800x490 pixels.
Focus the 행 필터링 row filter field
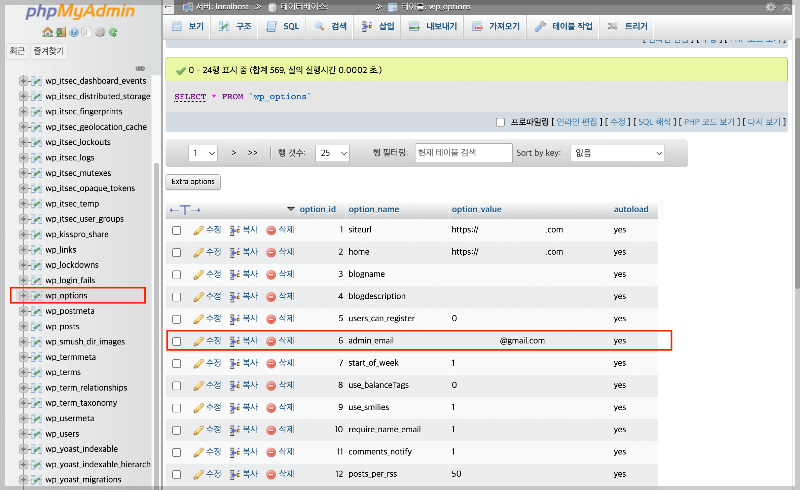463,153
